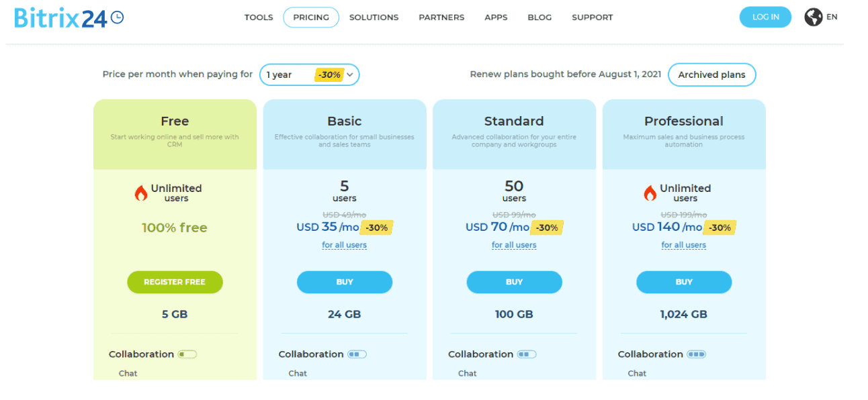The image size is (868, 400).
Task: Click the EN language selector
Action: (x=832, y=17)
